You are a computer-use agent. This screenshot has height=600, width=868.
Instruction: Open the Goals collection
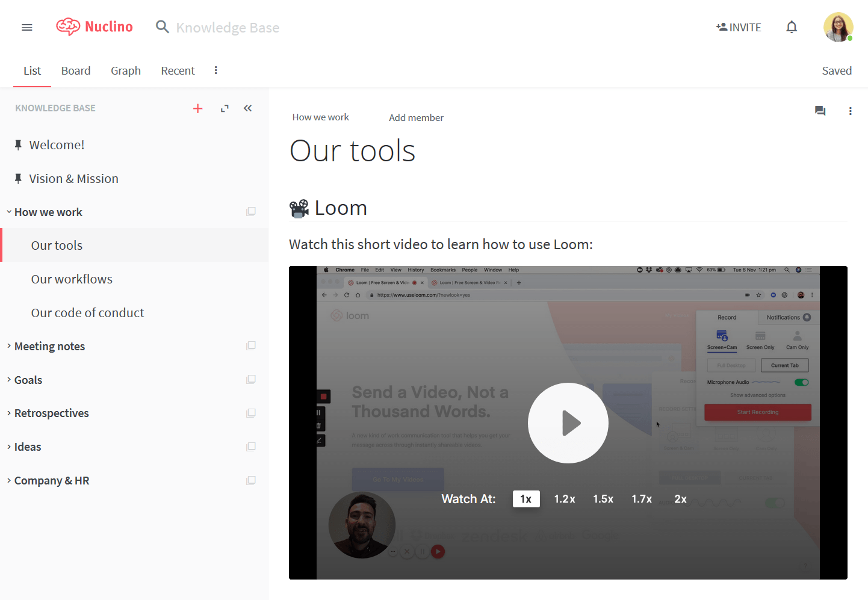coord(28,380)
